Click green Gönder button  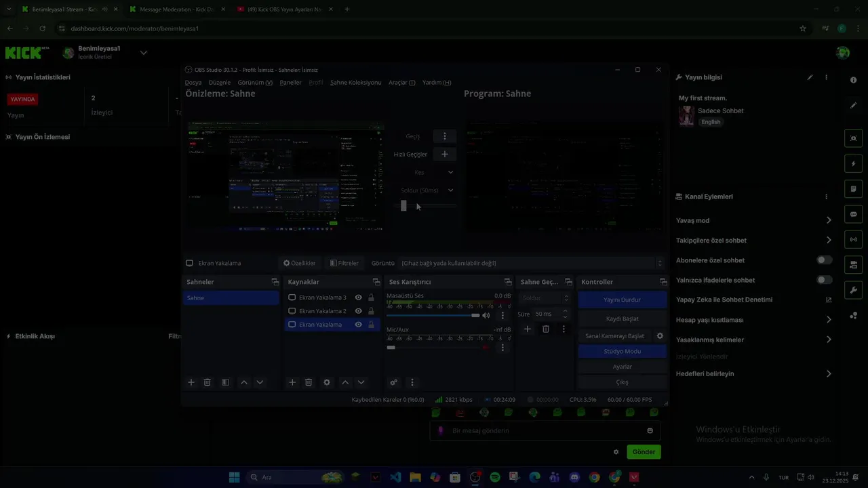(644, 452)
